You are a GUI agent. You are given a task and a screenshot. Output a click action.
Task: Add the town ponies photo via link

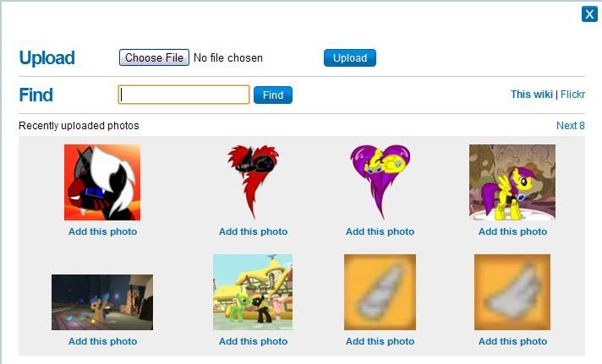tap(253, 341)
